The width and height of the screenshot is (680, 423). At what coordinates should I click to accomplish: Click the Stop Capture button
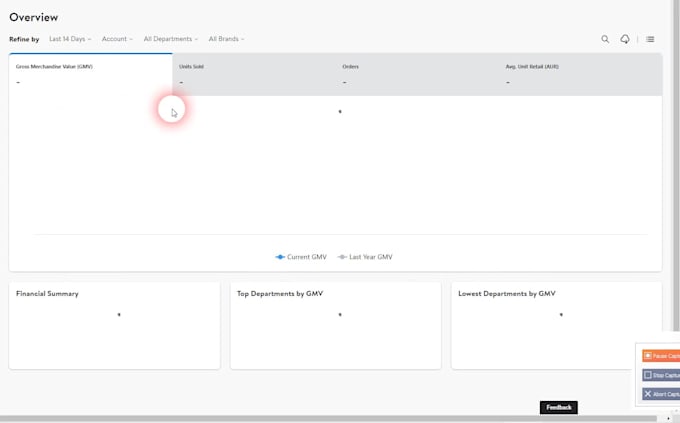coord(661,375)
